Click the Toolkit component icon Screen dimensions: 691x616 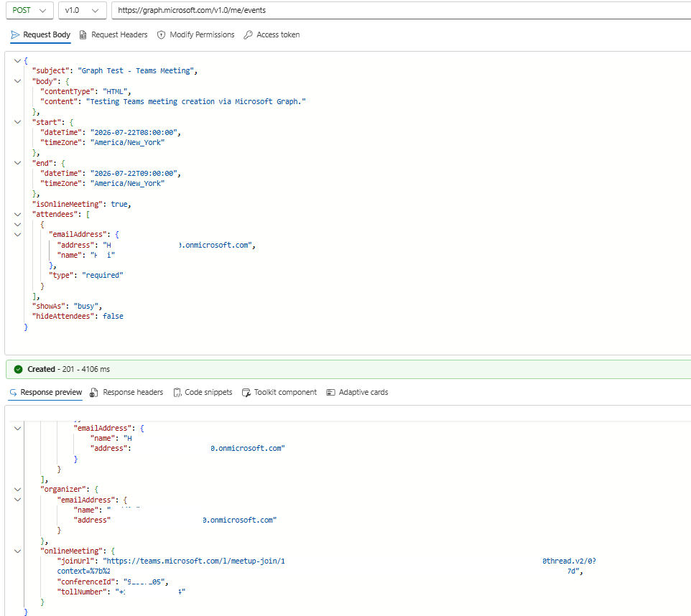point(246,392)
